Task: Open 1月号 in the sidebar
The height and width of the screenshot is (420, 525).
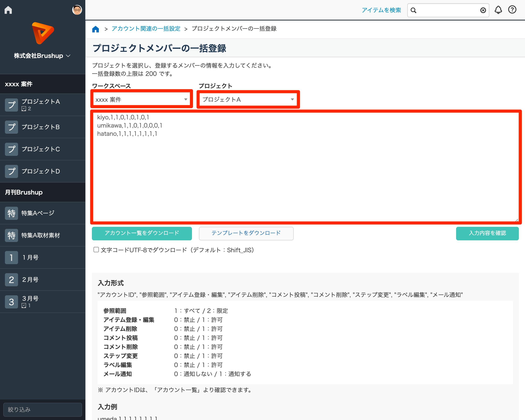Action: click(x=30, y=257)
